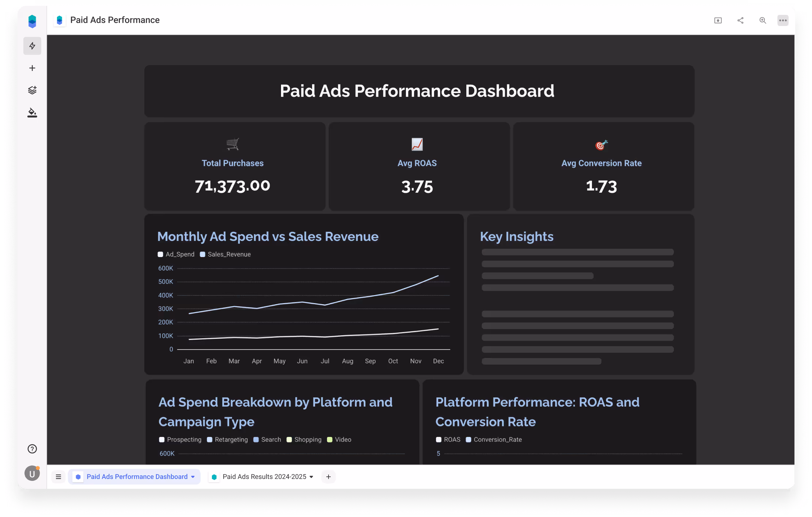Viewport: 812px width, 517px height.
Task: Toggle the Sales_Revenue legend series
Action: pyautogui.click(x=225, y=254)
